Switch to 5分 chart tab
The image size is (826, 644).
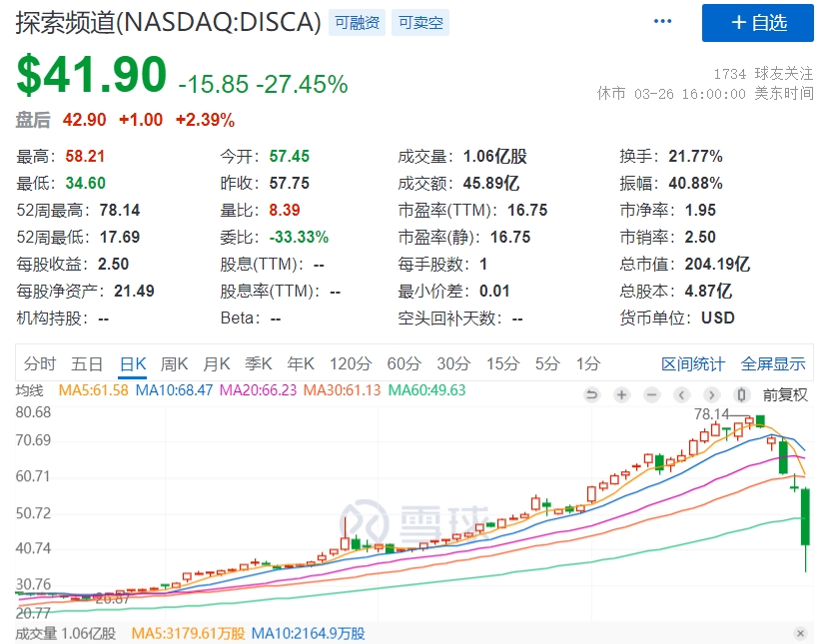click(x=548, y=363)
